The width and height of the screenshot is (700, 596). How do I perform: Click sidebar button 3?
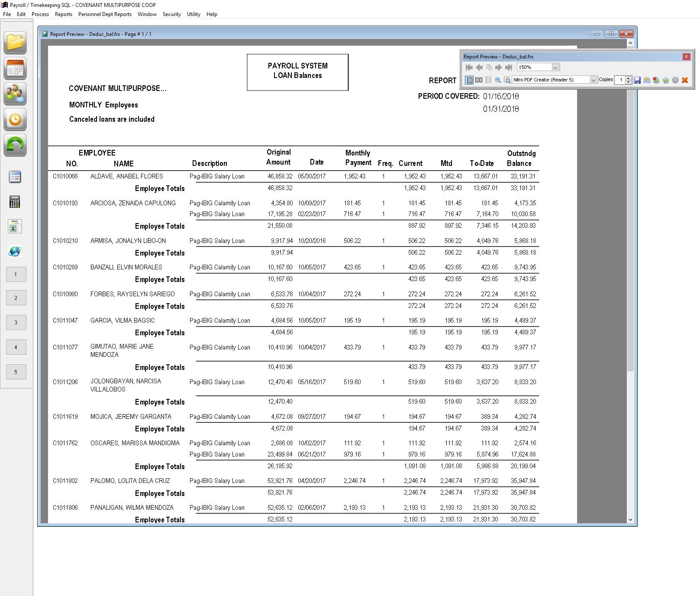click(16, 323)
